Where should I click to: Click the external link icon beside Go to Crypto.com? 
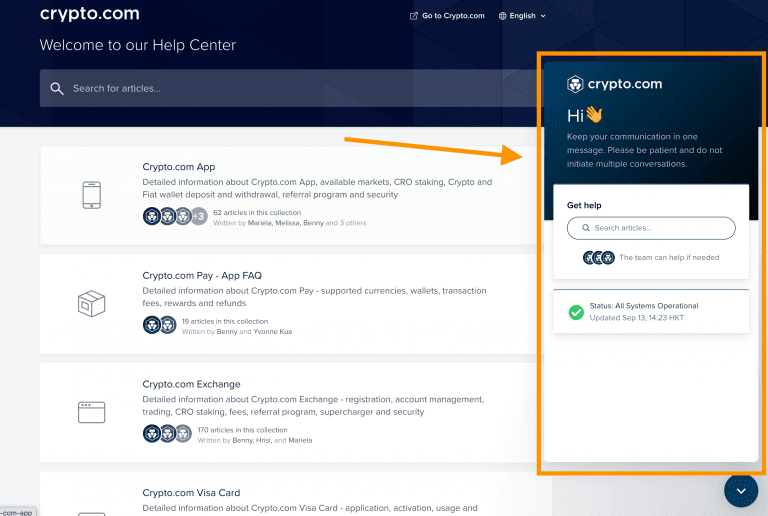(x=414, y=16)
